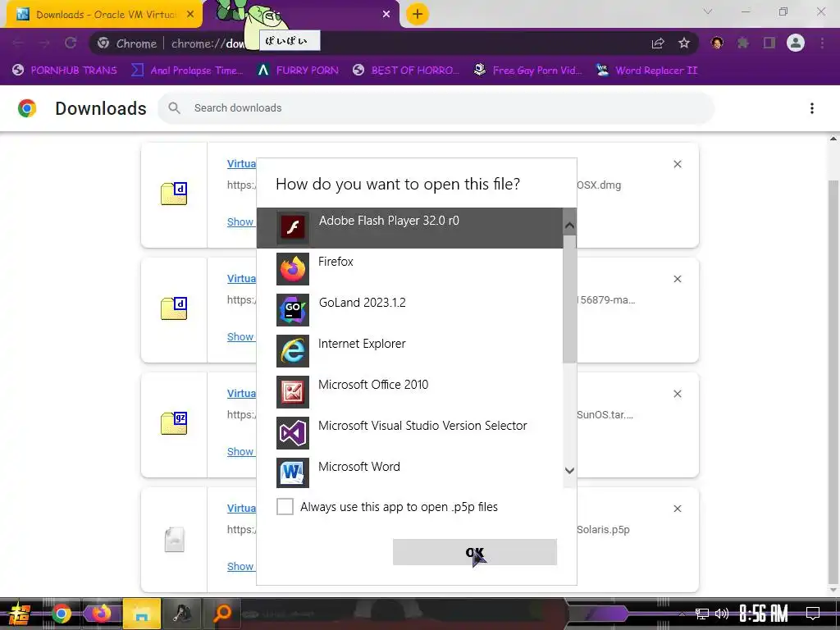840x630 pixels.
Task: Click the app list scrollbar thumb
Action: coord(569,299)
